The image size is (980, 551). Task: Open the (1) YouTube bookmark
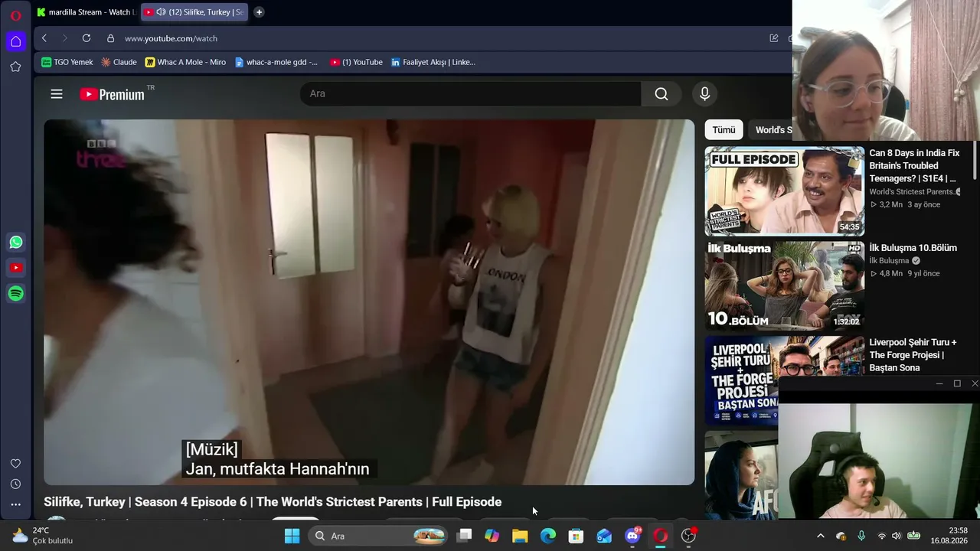[356, 62]
